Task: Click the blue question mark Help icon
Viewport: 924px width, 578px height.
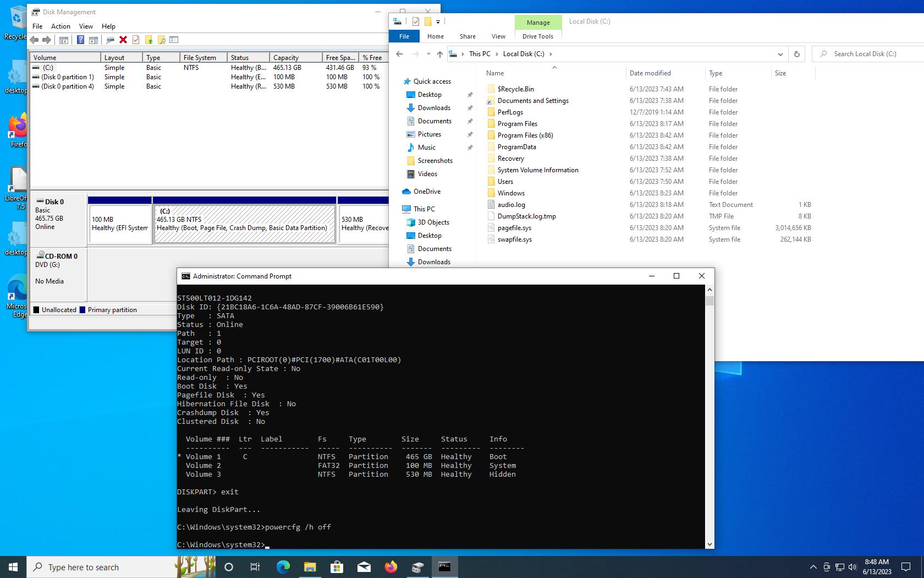Action: click(x=80, y=40)
